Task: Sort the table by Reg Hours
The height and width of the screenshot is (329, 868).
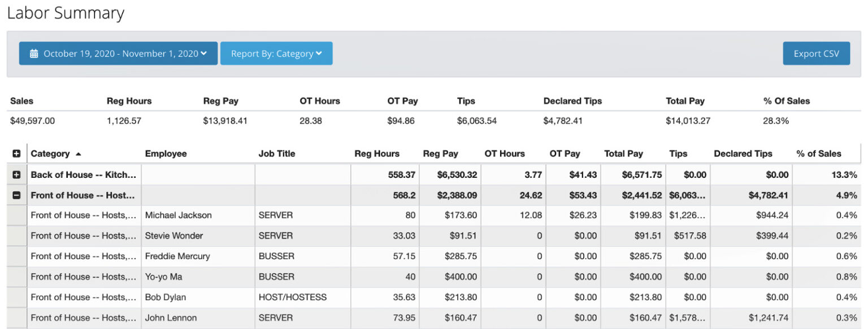Action: 376,153
